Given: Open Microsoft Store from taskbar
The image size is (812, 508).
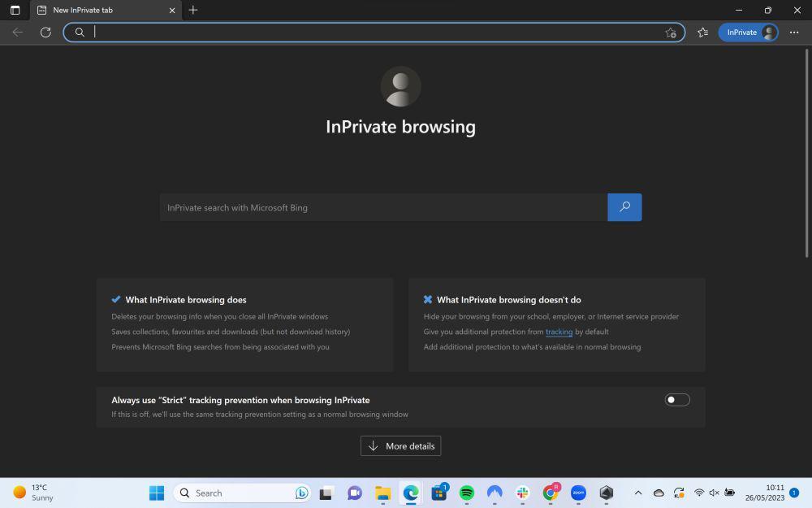Looking at the screenshot, I should 439,493.
